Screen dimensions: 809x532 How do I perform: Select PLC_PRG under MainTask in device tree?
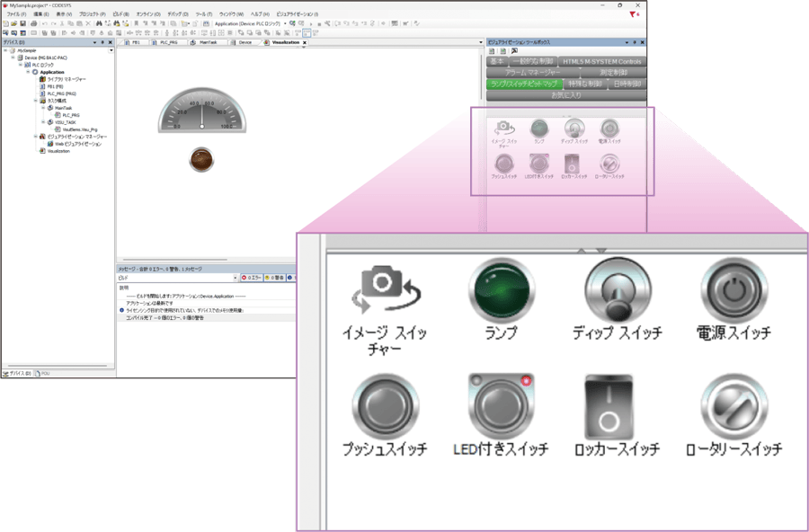[x=69, y=115]
